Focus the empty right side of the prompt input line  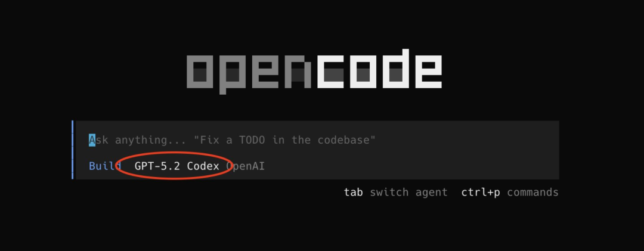tap(467, 140)
